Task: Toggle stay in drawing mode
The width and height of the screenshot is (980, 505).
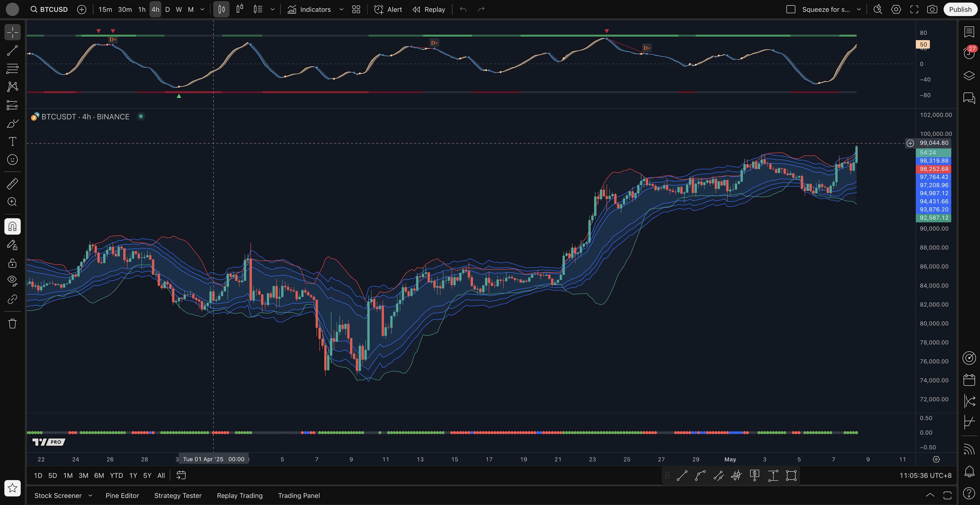Action: click(x=13, y=245)
